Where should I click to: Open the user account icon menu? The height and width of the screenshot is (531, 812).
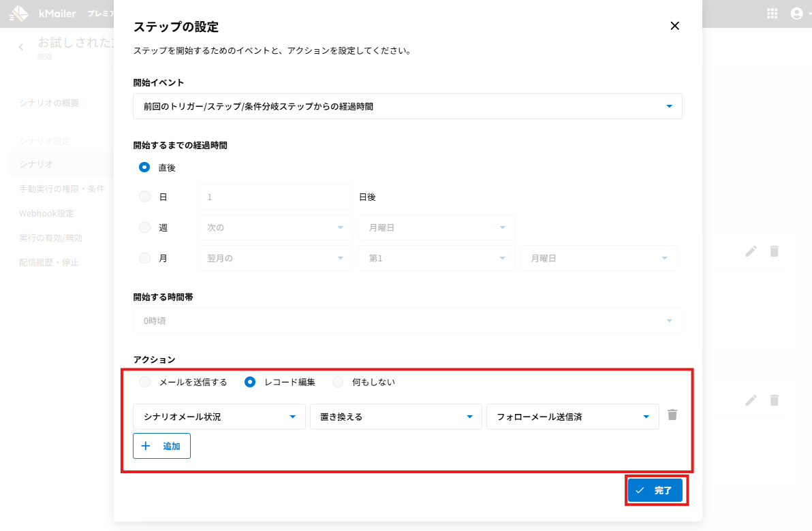point(796,14)
